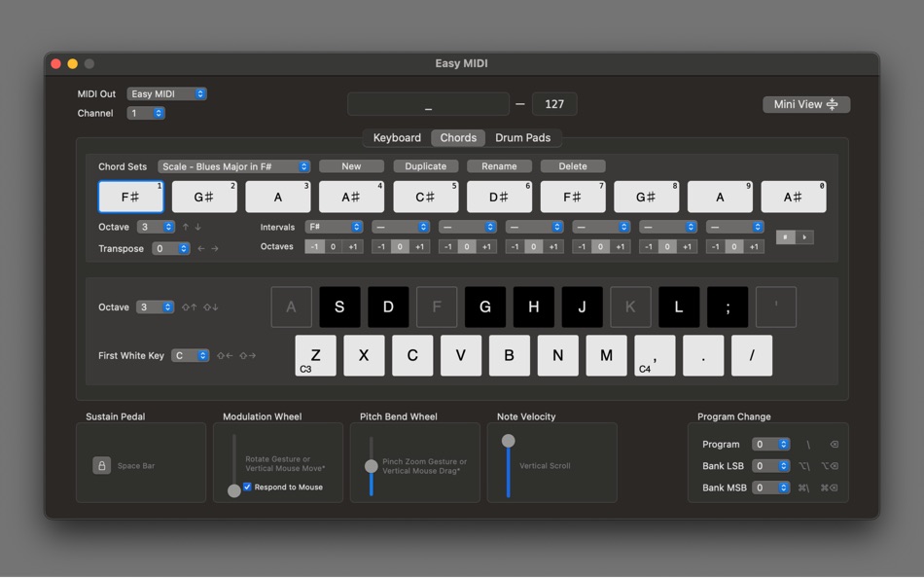Play white key M
The width and height of the screenshot is (924, 578).
coord(606,355)
